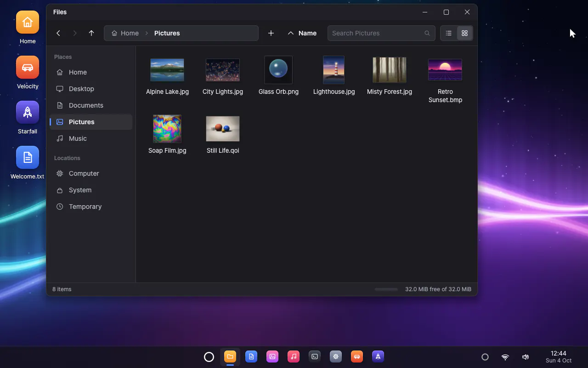This screenshot has width=588, height=368.
Task: Open the image viewer from the taskbar
Action: 272,357
